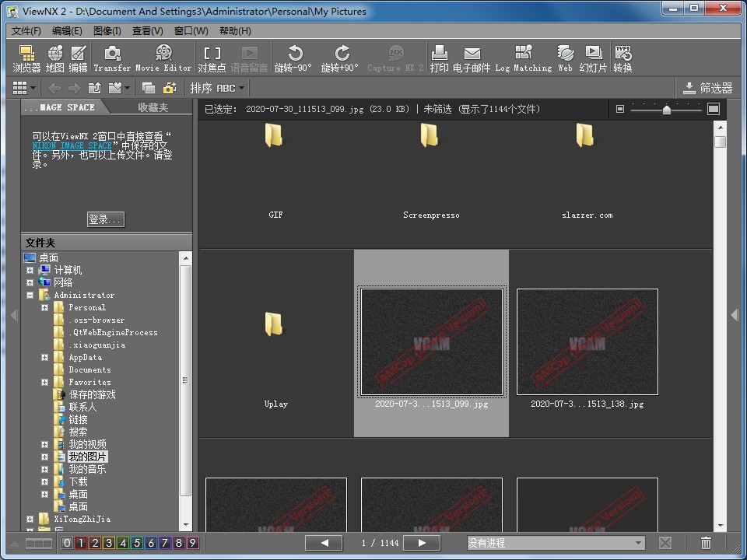747x560 pixels.
Task: Click the duplicate windows icon in toolbar
Action: coord(149,88)
